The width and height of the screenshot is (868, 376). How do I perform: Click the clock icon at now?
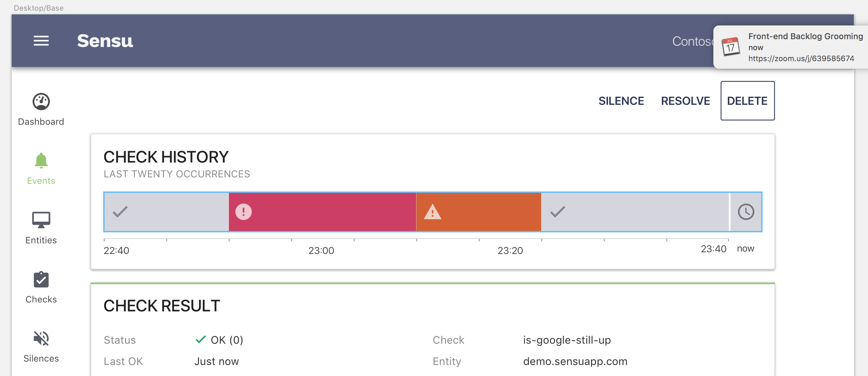point(746,212)
